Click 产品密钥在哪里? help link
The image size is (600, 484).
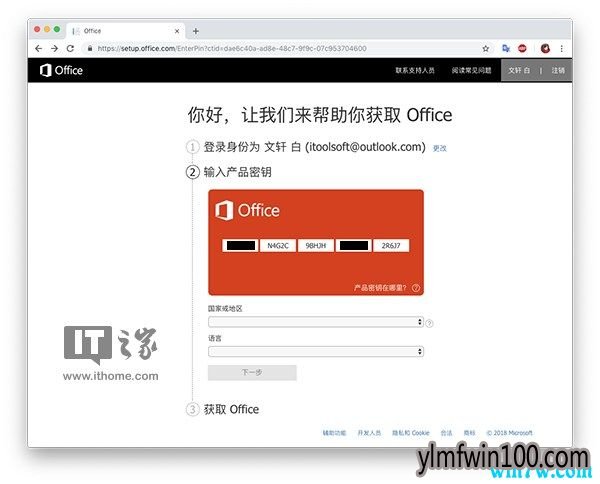pos(380,288)
